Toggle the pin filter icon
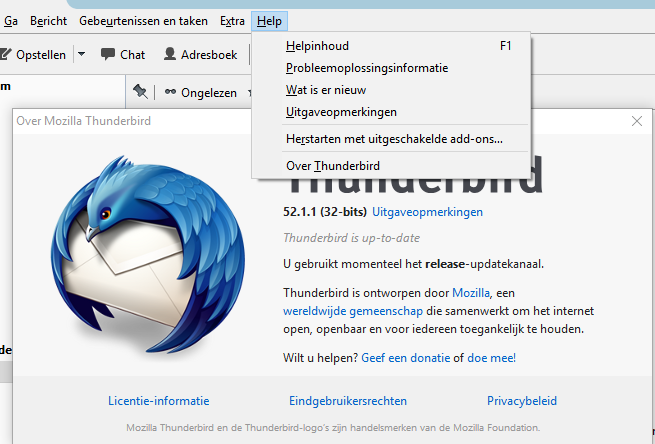The image size is (655, 444). click(140, 92)
